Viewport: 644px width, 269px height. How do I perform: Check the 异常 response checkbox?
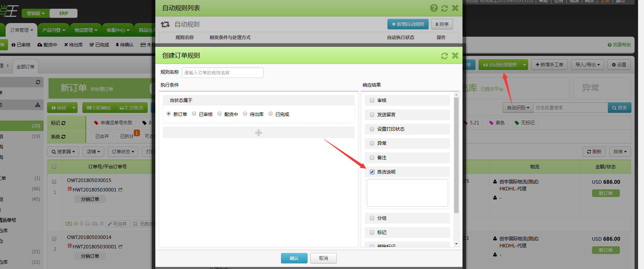point(372,143)
